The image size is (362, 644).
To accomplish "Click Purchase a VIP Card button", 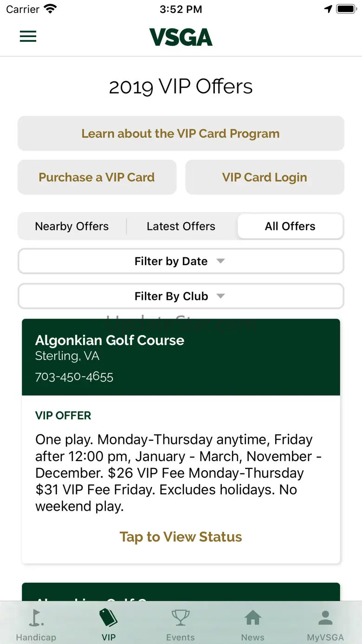I will coord(97,177).
